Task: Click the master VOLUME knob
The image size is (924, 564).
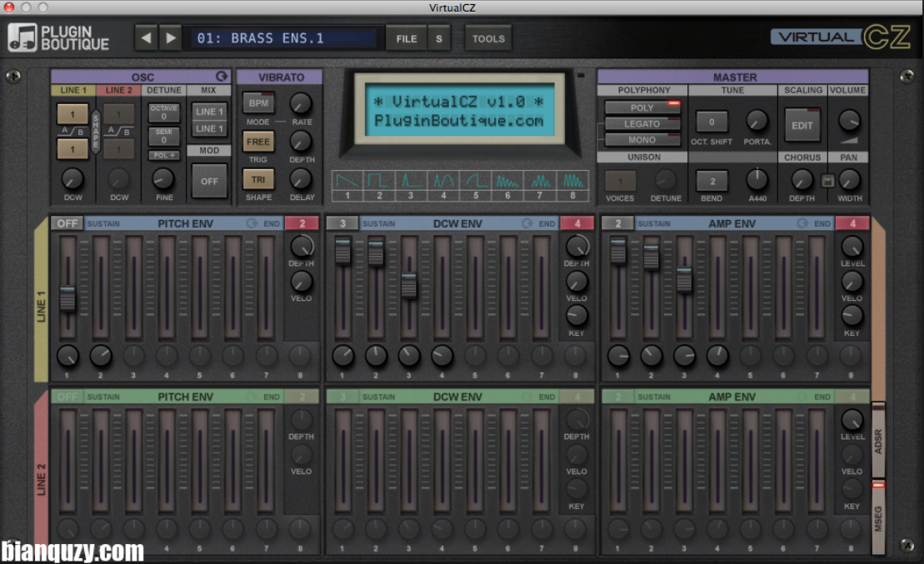Action: click(x=848, y=120)
